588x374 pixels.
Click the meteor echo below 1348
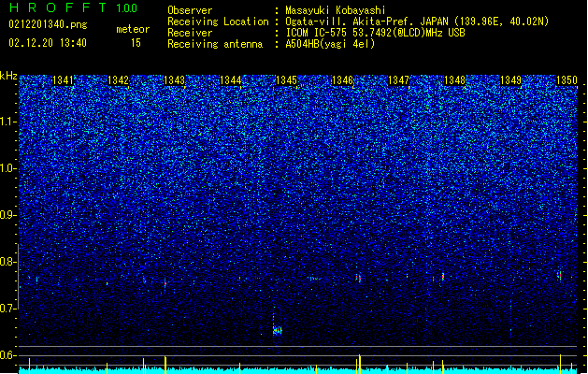click(x=443, y=277)
